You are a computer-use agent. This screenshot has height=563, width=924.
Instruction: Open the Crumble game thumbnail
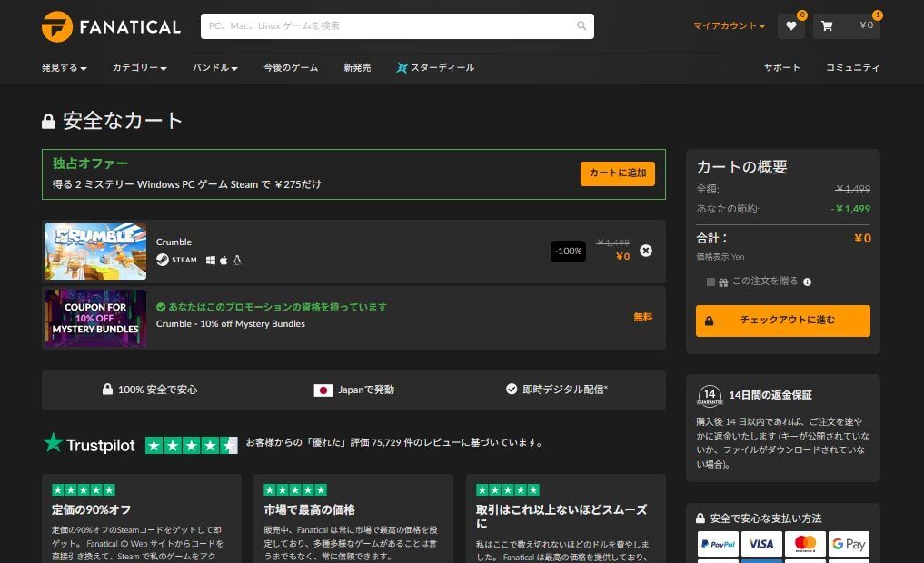pyautogui.click(x=95, y=252)
